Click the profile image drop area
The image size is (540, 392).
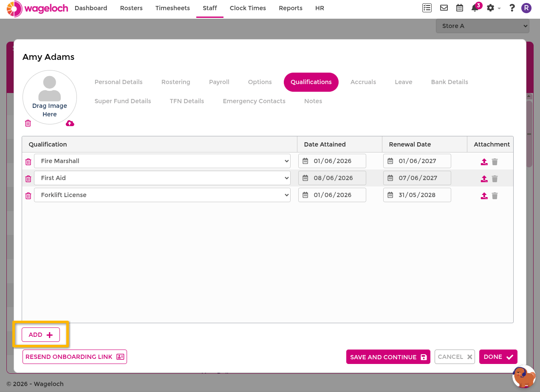pos(50,97)
